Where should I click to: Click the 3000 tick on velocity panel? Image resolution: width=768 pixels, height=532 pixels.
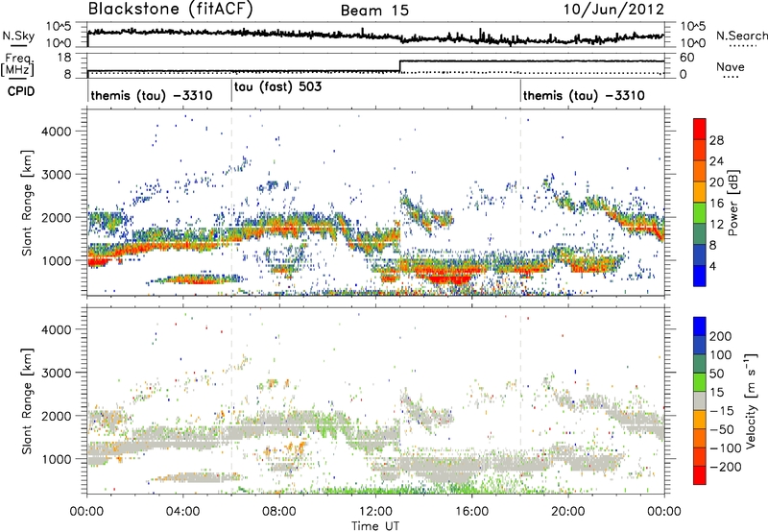pos(57,373)
